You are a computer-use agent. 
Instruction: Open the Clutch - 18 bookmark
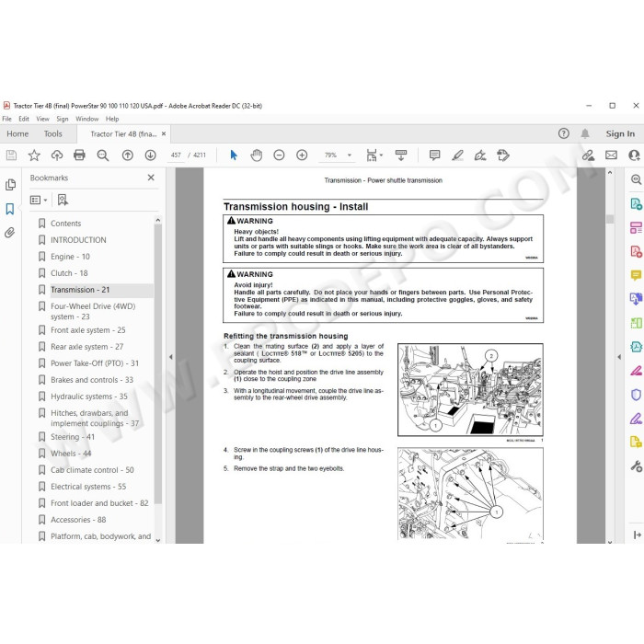[x=69, y=273]
